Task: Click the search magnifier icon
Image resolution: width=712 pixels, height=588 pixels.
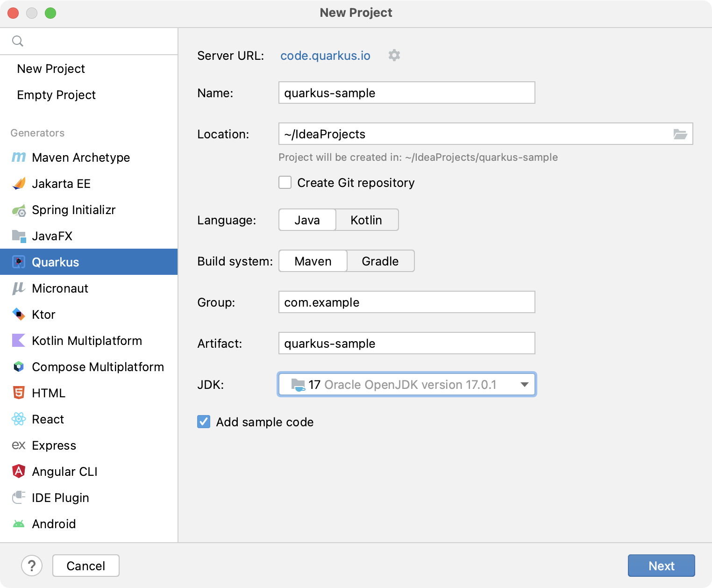Action: click(18, 41)
